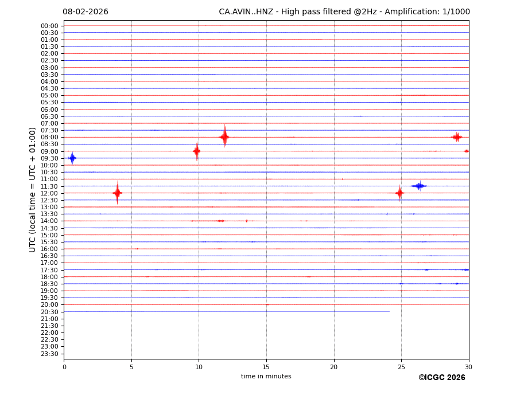Screen dimensions: 532x399
Task: Click the date label 08-02-2026
Action: [86, 12]
